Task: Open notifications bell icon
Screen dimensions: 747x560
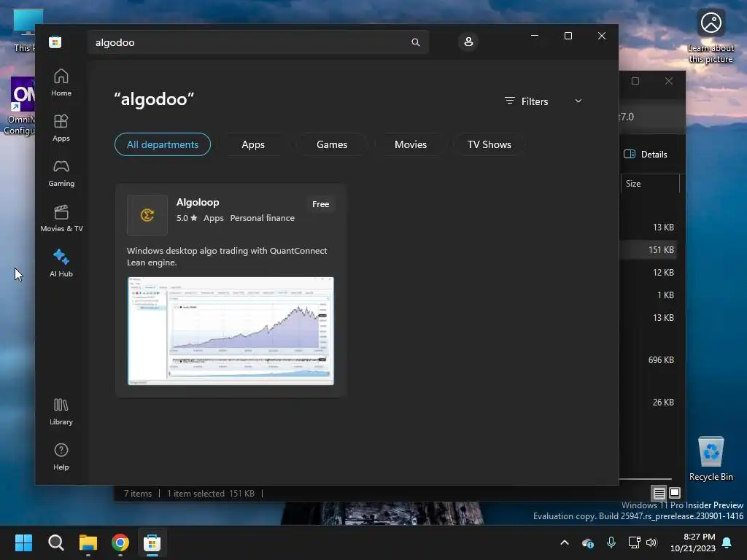Action: pyautogui.click(x=727, y=542)
